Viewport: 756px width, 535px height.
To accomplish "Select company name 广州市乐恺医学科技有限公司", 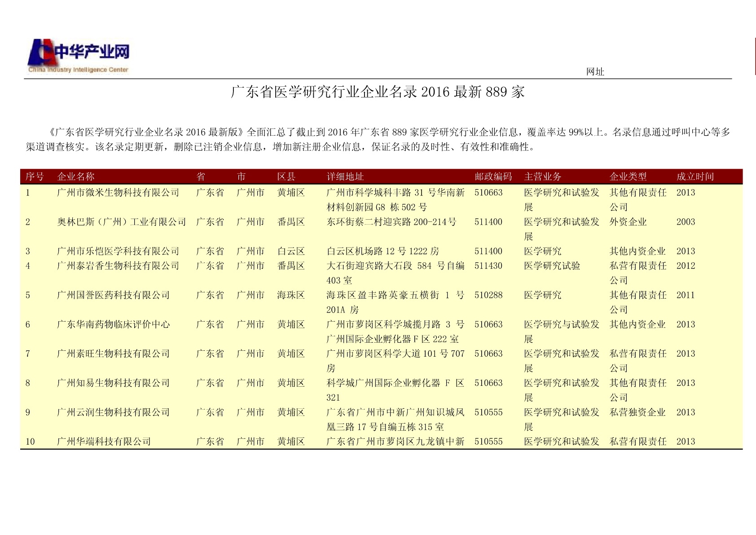I will coord(118,251).
